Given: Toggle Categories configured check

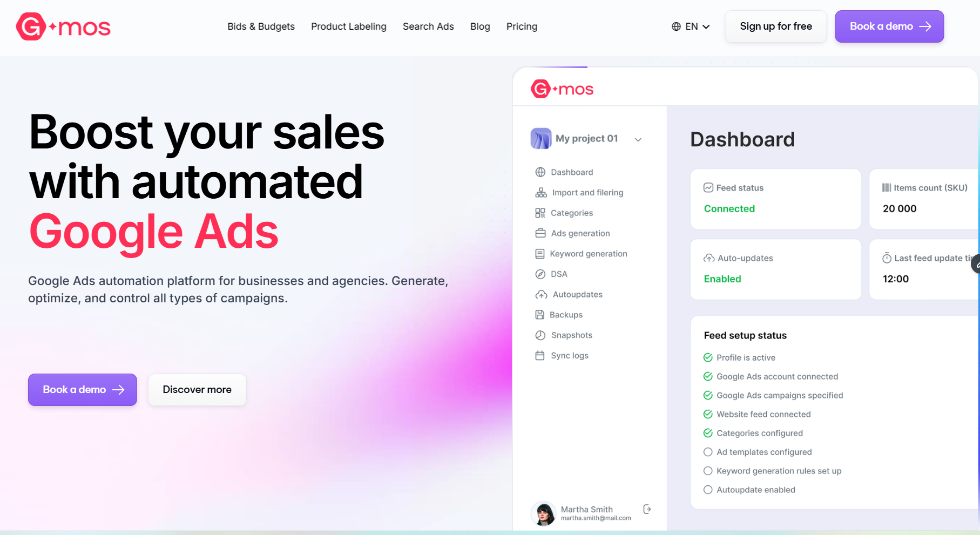Looking at the screenshot, I should click(x=708, y=433).
